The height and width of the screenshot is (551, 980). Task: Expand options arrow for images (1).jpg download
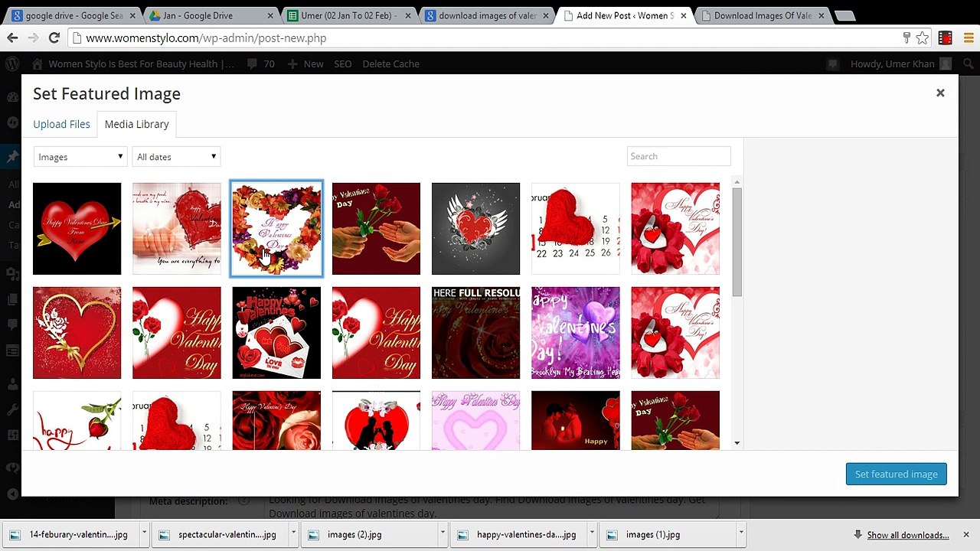[x=740, y=534]
